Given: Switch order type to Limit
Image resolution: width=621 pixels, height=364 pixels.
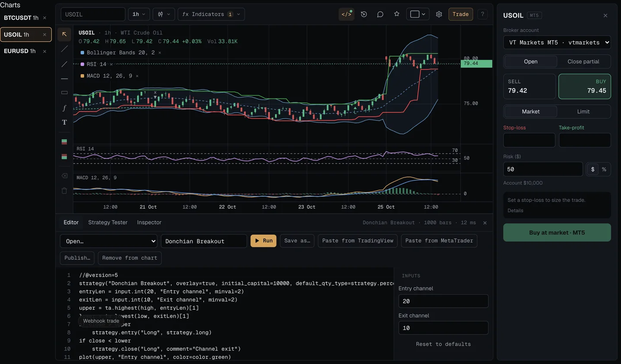Looking at the screenshot, I should [583, 112].
